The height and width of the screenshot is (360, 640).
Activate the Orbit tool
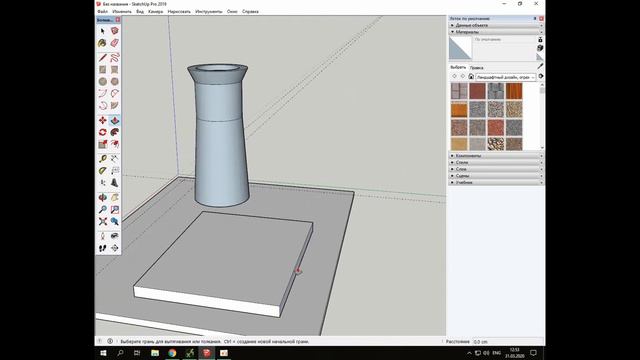click(x=102, y=197)
